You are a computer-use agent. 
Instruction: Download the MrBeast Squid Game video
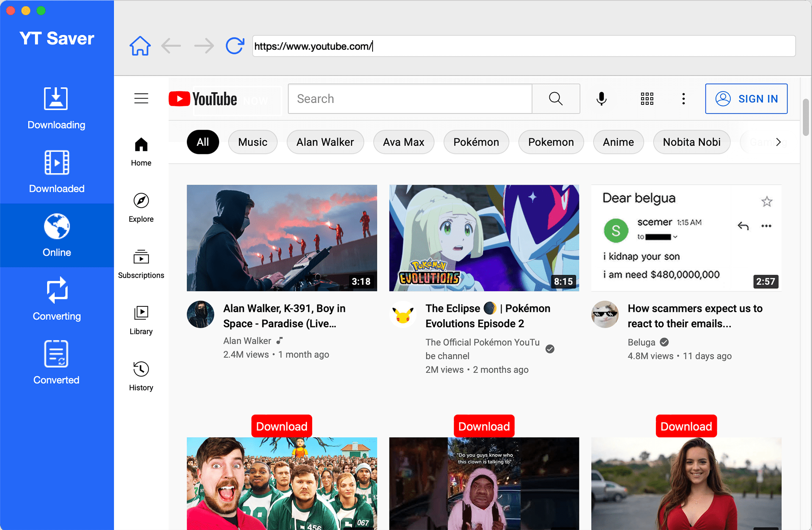pyautogui.click(x=282, y=426)
